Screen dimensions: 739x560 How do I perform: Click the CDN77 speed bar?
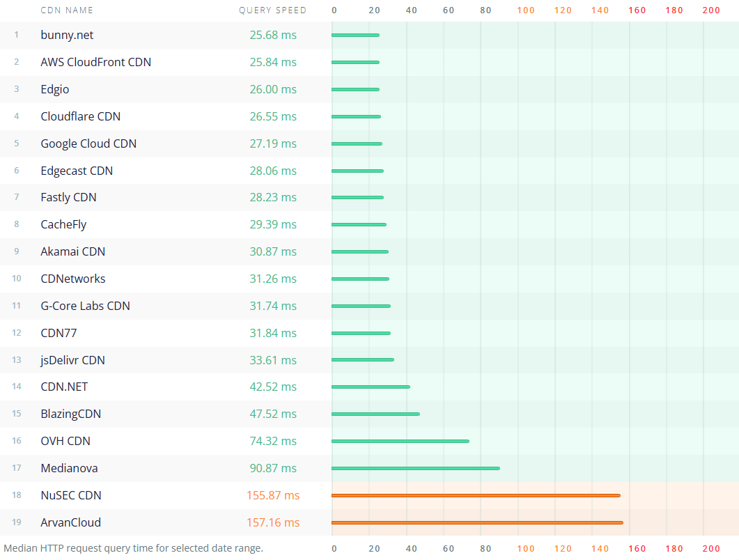pos(361,333)
